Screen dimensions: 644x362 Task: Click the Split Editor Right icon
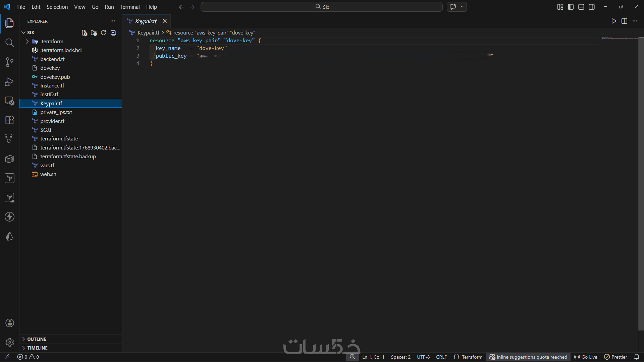[624, 21]
